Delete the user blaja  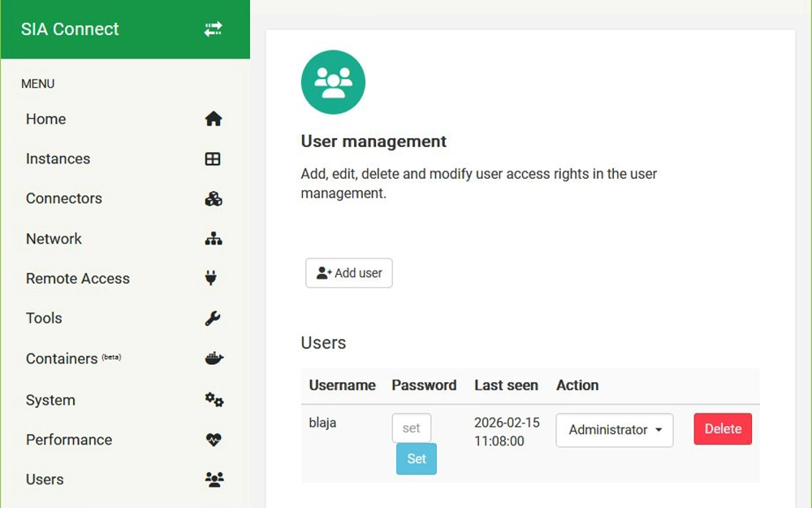click(723, 428)
